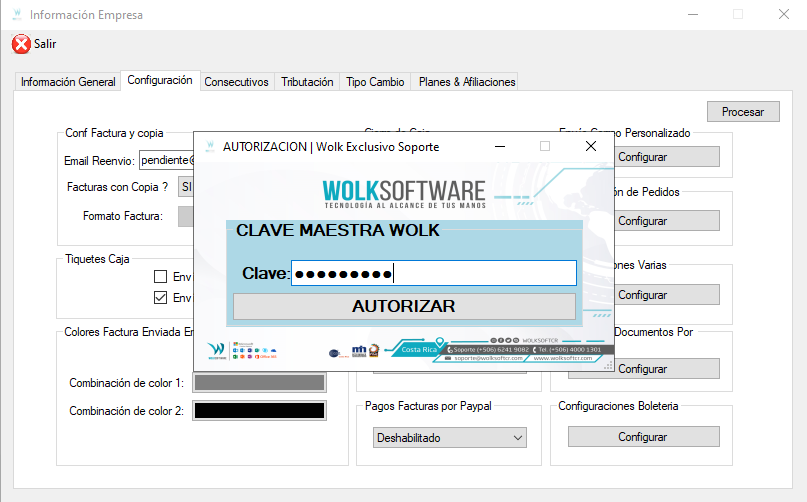Click the soporte@wolksoftcr.com email text in the dialog footer
807x502 pixels.
click(x=488, y=358)
